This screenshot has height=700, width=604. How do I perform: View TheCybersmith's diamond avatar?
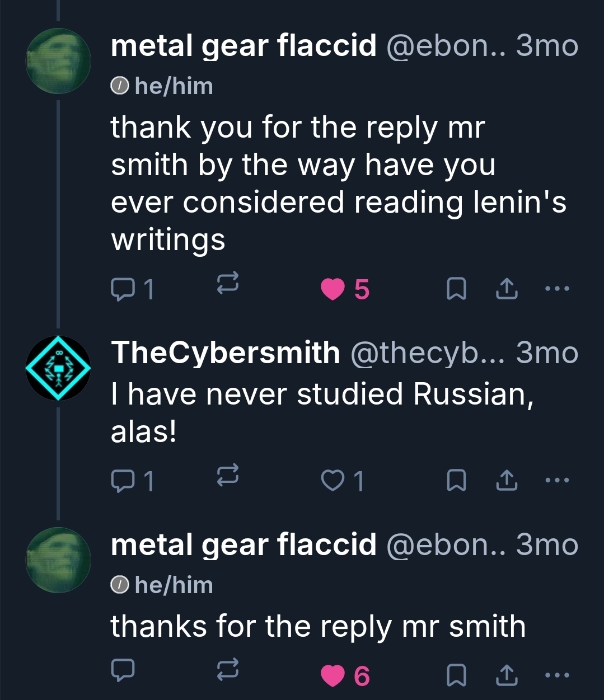[58, 368]
